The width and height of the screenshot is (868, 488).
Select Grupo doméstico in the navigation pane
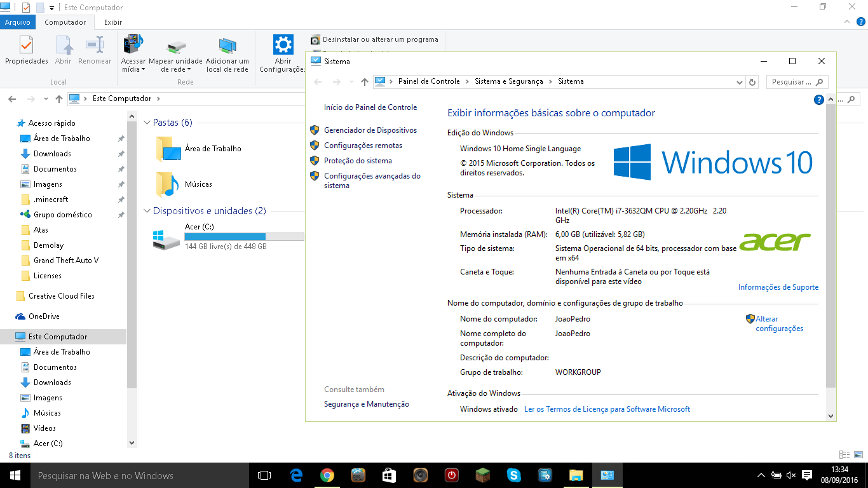(x=64, y=215)
